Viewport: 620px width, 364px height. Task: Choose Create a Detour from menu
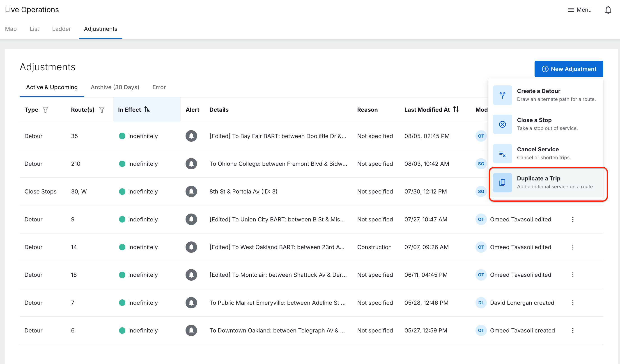pyautogui.click(x=545, y=95)
